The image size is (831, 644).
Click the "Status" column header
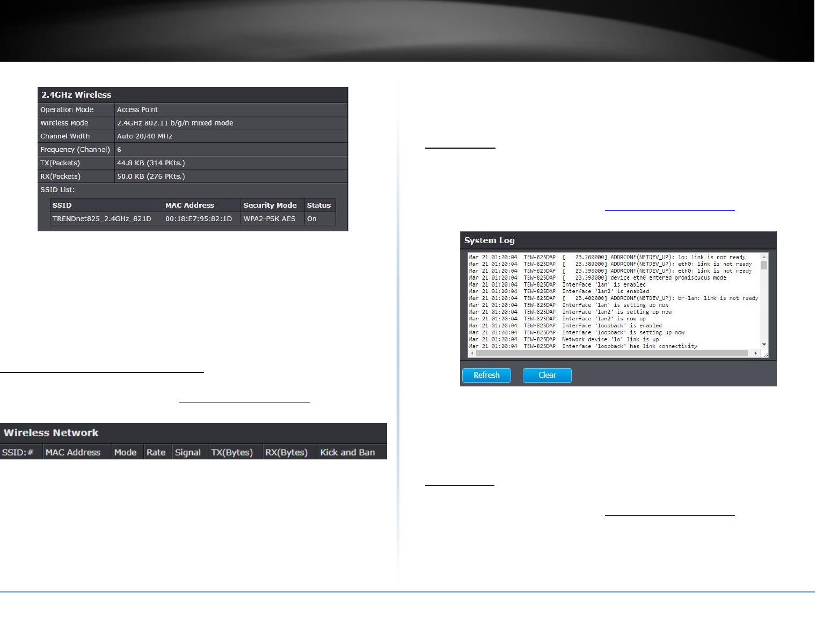pos(320,205)
